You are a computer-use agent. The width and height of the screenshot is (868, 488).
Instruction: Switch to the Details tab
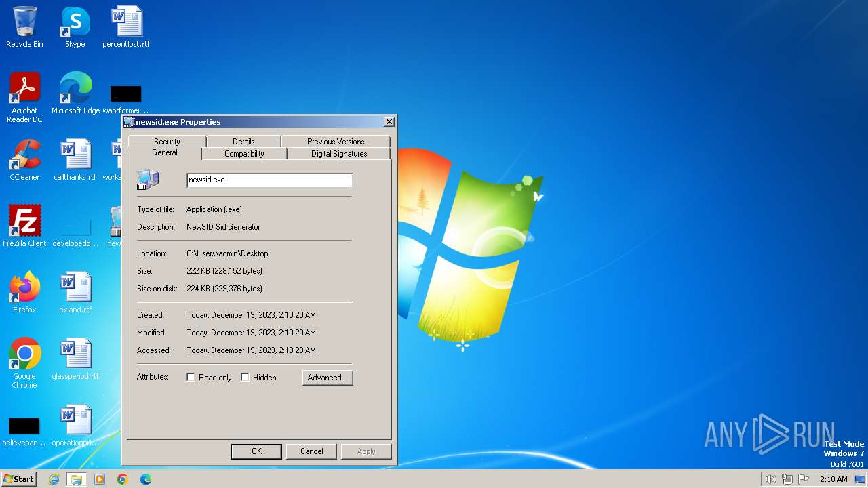[243, 141]
